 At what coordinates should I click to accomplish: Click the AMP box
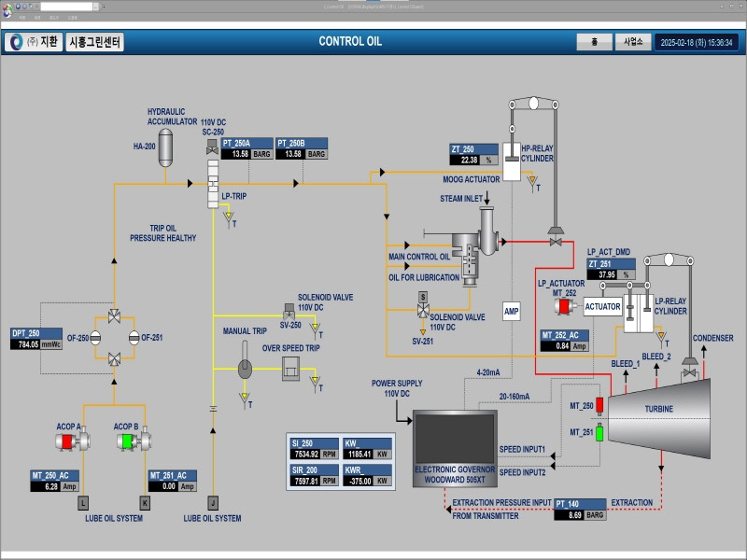click(511, 311)
